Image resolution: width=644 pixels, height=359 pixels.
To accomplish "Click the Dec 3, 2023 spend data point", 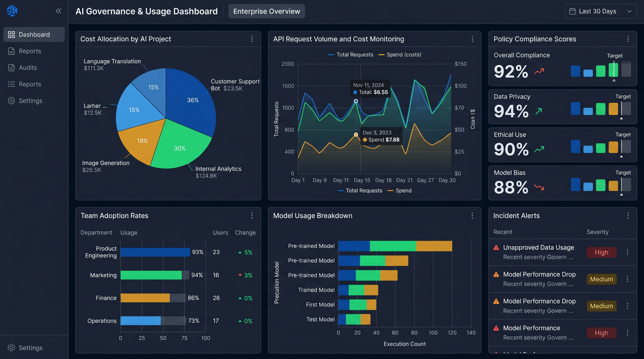I will 356,134.
